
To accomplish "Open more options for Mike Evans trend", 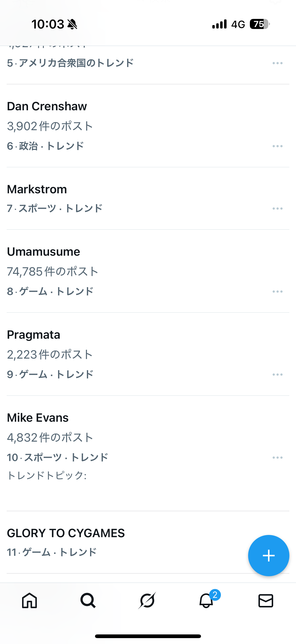I will 278,458.
